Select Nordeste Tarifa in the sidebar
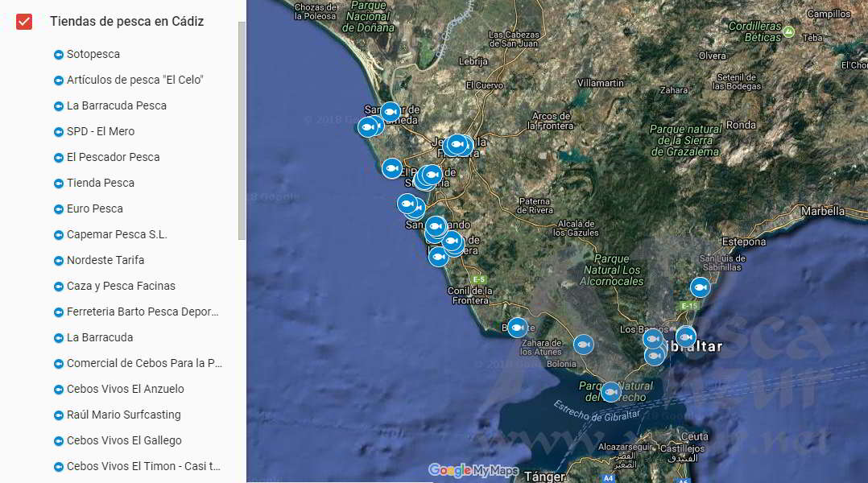The image size is (868, 483). pos(105,260)
